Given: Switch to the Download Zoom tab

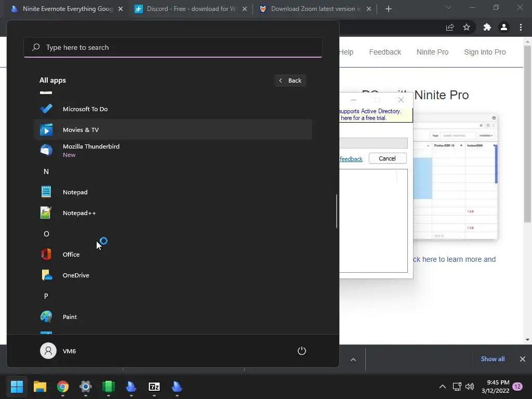Looking at the screenshot, I should 315,9.
